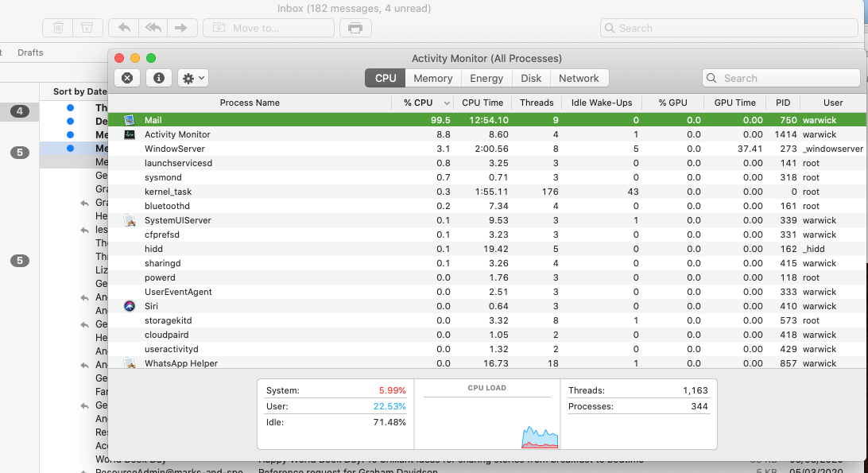Screen dimensions: 868x473
Task: Sort by the % GPU column header
Action: (672, 103)
